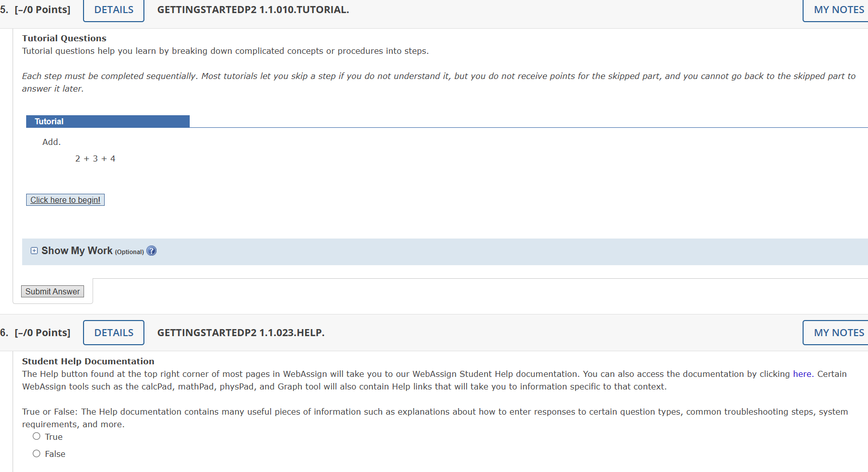Select the False radio option
868x472 pixels.
pyautogui.click(x=37, y=453)
